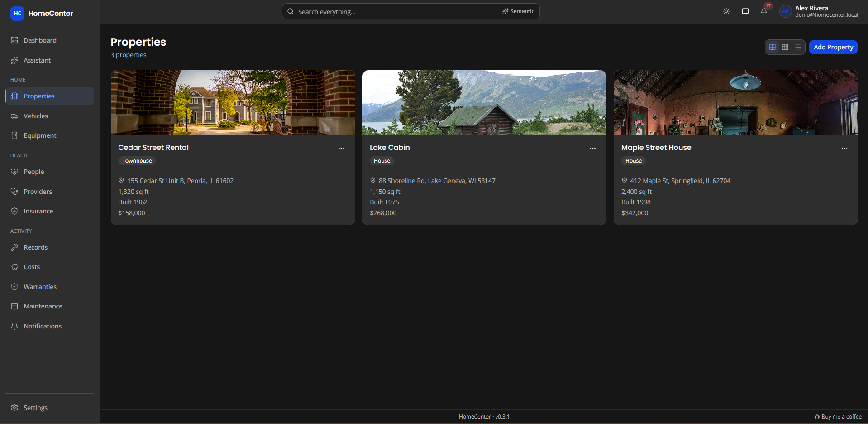Toggle Semantic search mode
This screenshot has width=868, height=424.
click(x=518, y=11)
